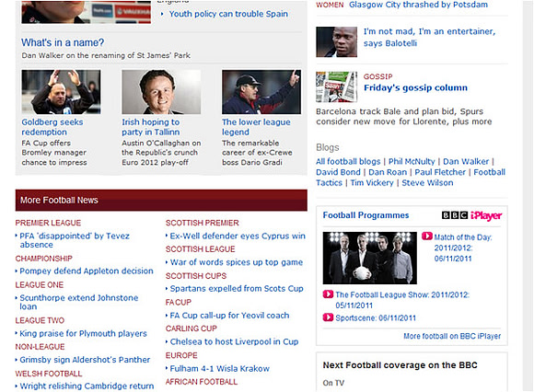Read Irish hoping to party in Tallinn
Viewport: 534px width, 392px height.
(x=151, y=127)
